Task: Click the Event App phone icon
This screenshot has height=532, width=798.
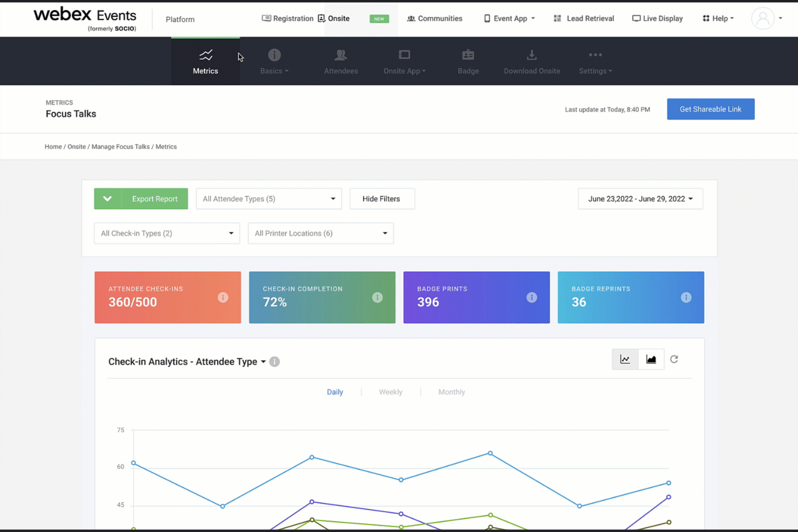Action: [487, 18]
